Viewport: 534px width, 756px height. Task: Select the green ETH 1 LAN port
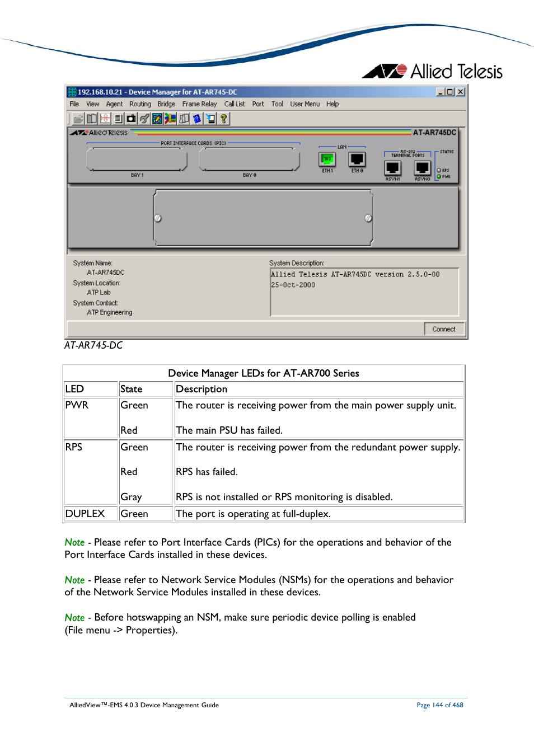(327, 159)
